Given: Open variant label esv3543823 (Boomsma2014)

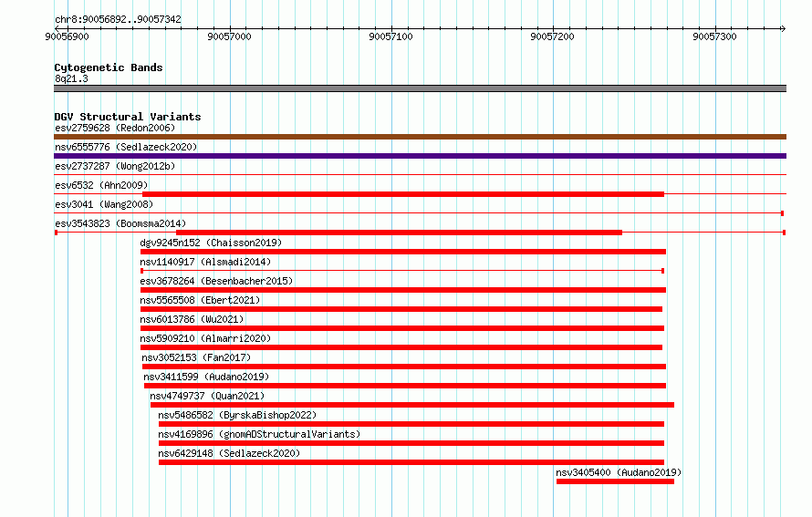Looking at the screenshot, I should tap(120, 223).
